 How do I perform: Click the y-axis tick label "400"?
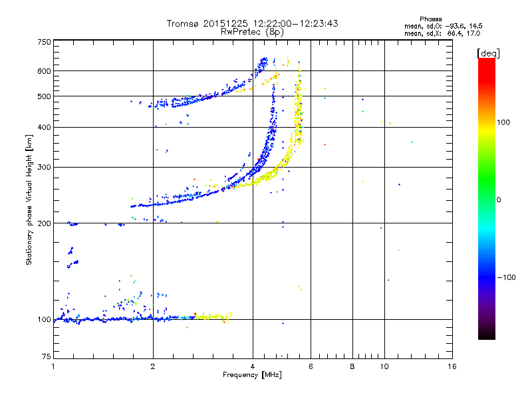coord(44,127)
